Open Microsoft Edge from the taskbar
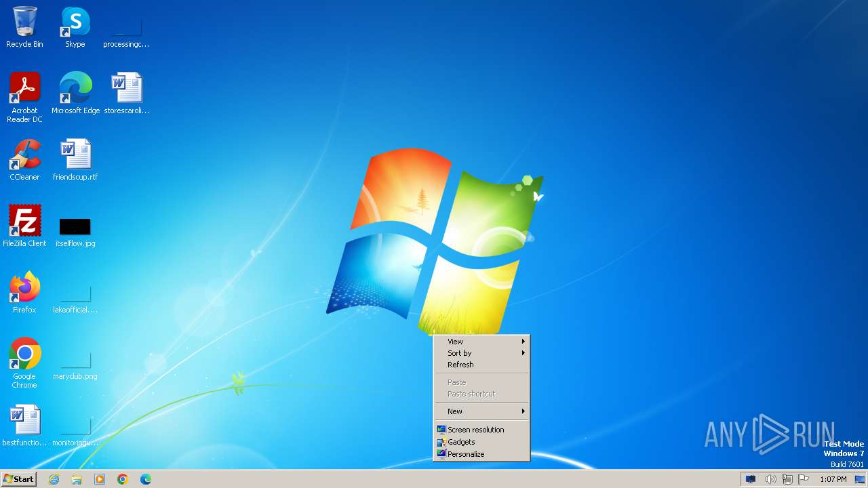 (146, 479)
